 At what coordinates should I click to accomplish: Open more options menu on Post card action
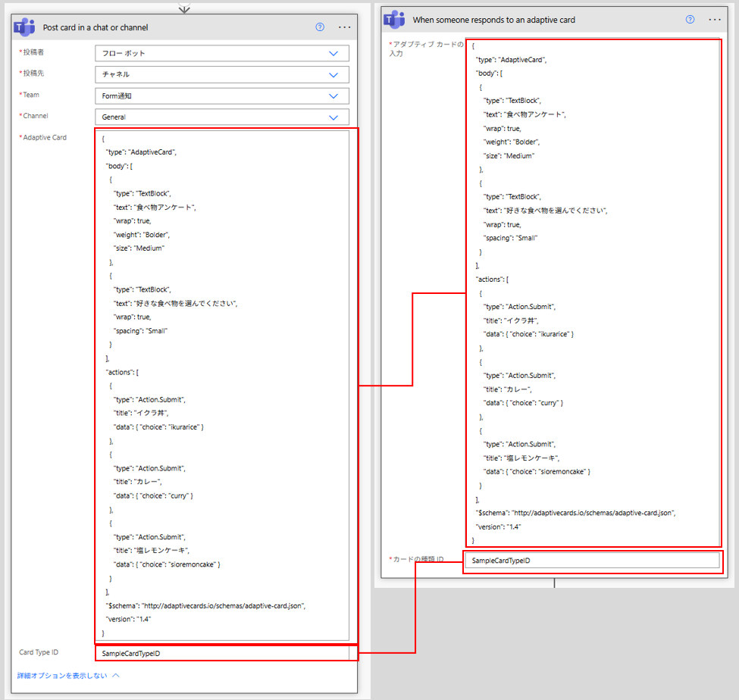click(345, 27)
